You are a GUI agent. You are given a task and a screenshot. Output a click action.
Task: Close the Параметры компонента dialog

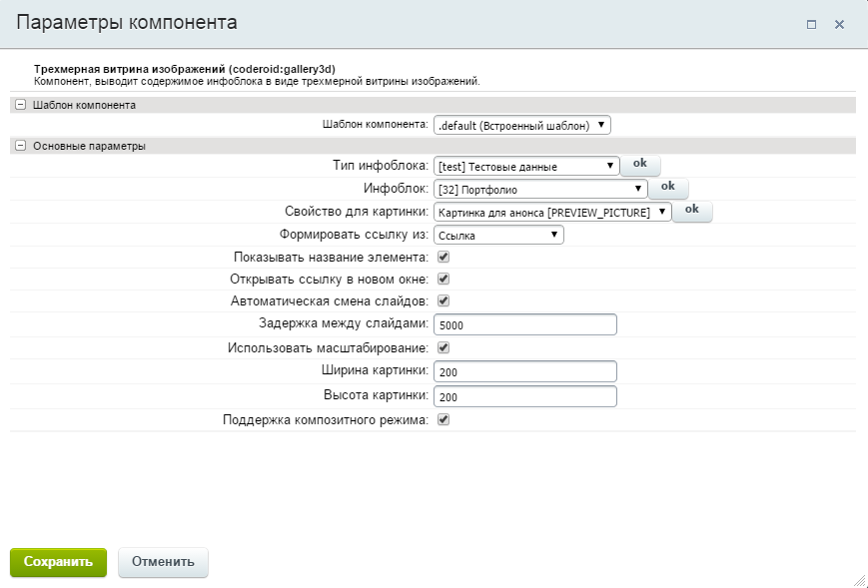839,24
